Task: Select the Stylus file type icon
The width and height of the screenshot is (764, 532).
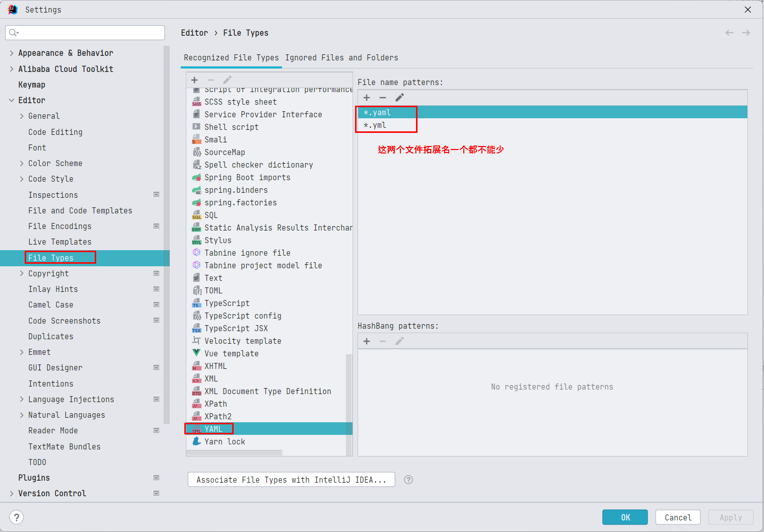Action: (196, 240)
